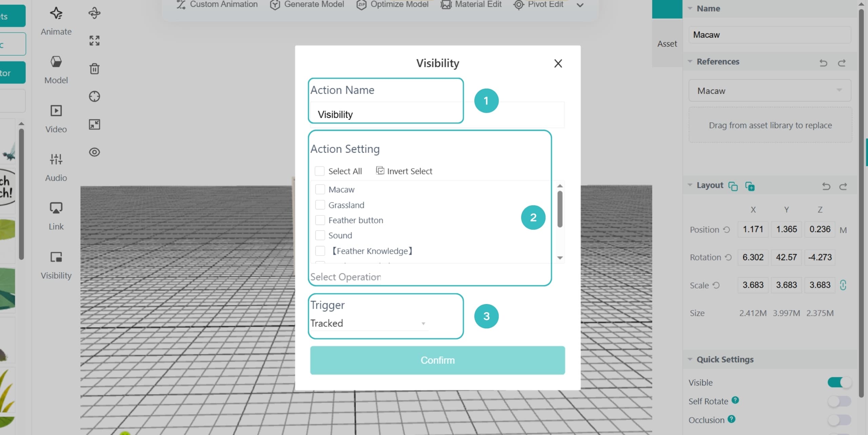
Task: Click the trash delete icon
Action: point(94,69)
